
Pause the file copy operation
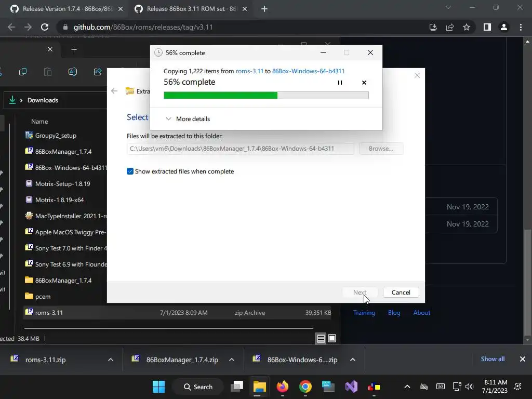pos(340,83)
